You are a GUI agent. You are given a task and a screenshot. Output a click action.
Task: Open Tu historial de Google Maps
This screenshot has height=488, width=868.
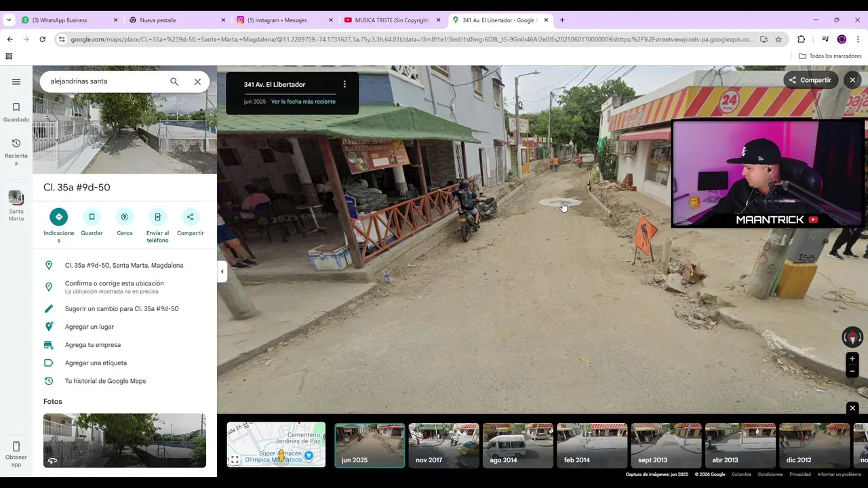(125, 381)
